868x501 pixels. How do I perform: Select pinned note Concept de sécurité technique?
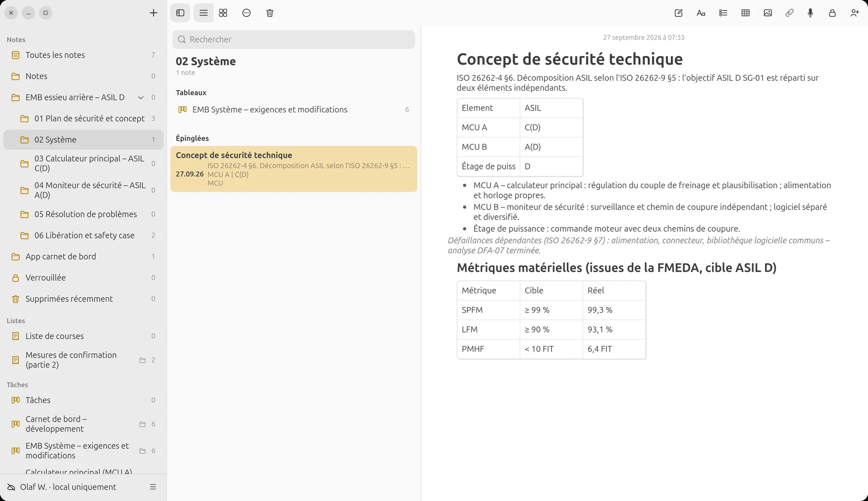pyautogui.click(x=294, y=169)
